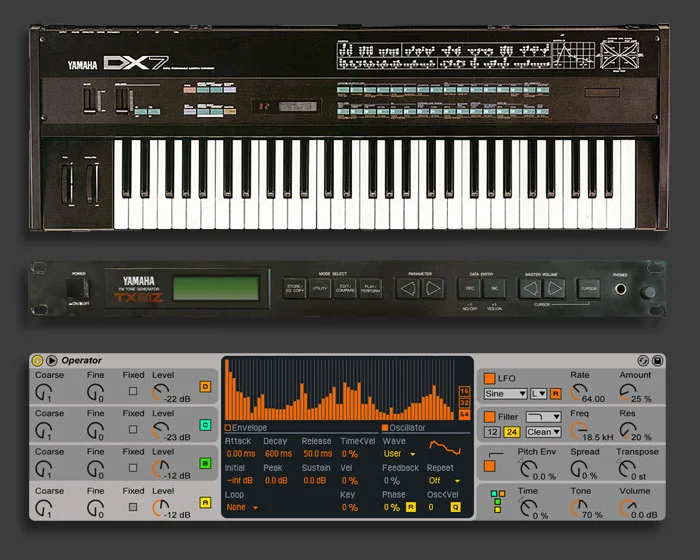
Task: Click the pitch envelope shape icon
Action: coord(496,455)
